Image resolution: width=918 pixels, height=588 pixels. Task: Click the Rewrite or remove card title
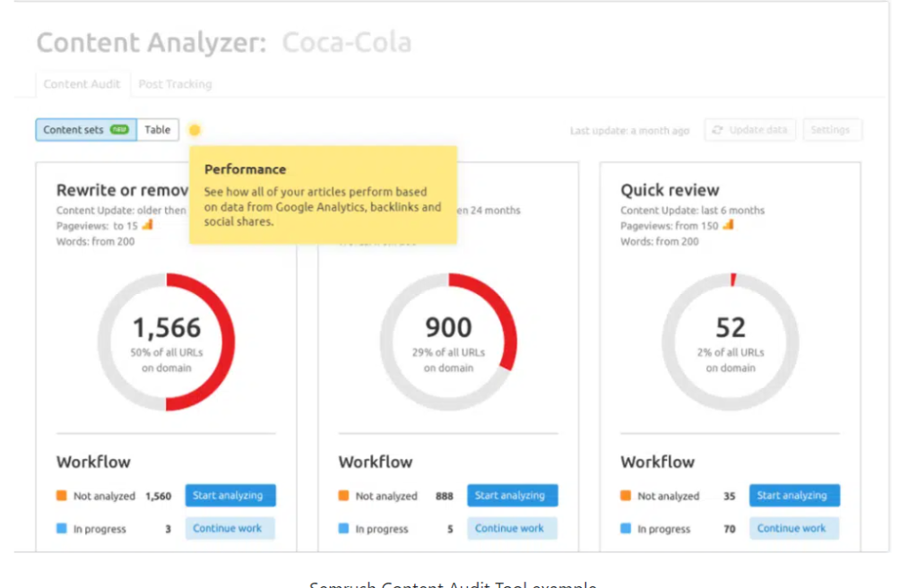pos(122,190)
